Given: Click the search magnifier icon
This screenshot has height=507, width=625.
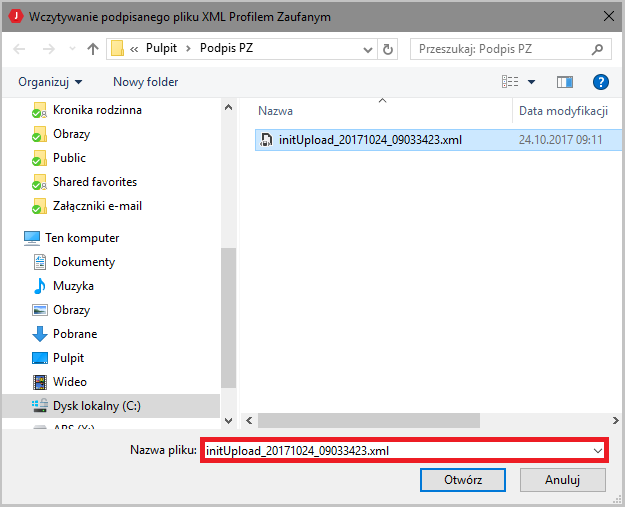Looking at the screenshot, I should [x=596, y=48].
